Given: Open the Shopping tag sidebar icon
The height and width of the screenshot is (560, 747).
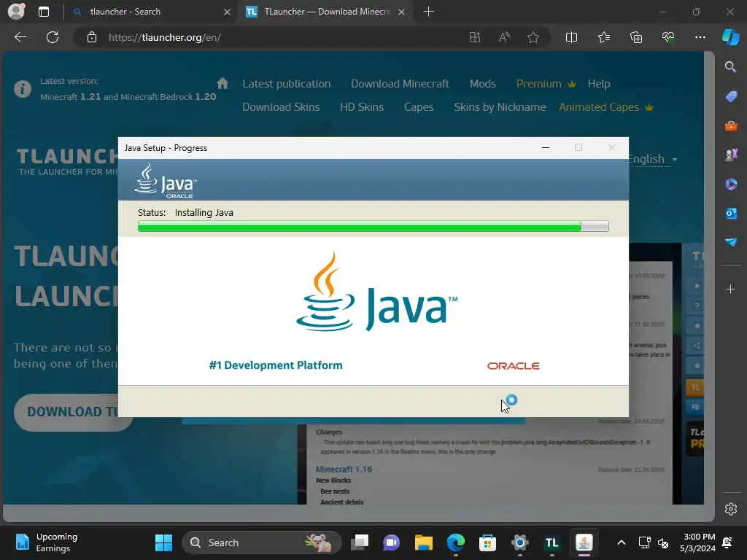Looking at the screenshot, I should [731, 96].
